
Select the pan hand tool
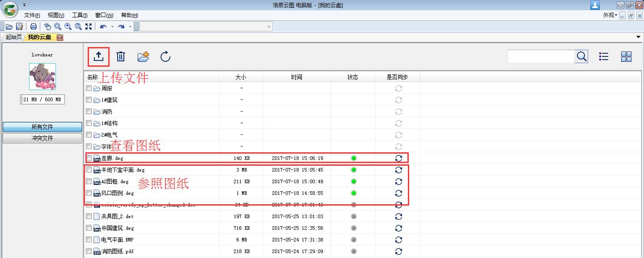click(47, 26)
